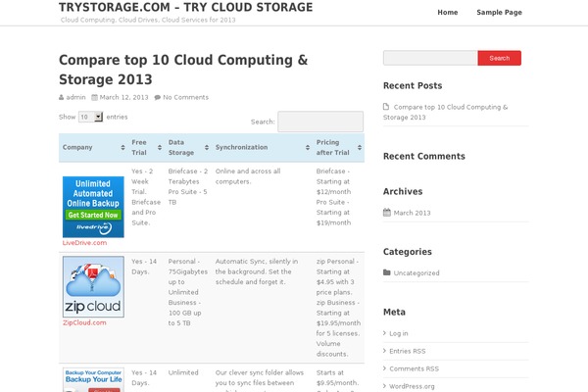
Task: Click the LiveDrive banner image
Action: click(93, 207)
